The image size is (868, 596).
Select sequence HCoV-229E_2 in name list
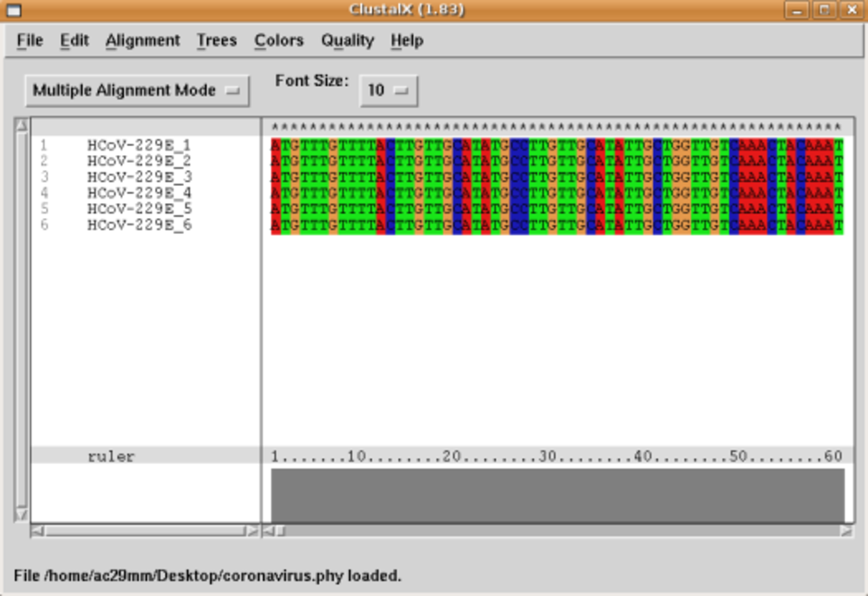tap(139, 161)
